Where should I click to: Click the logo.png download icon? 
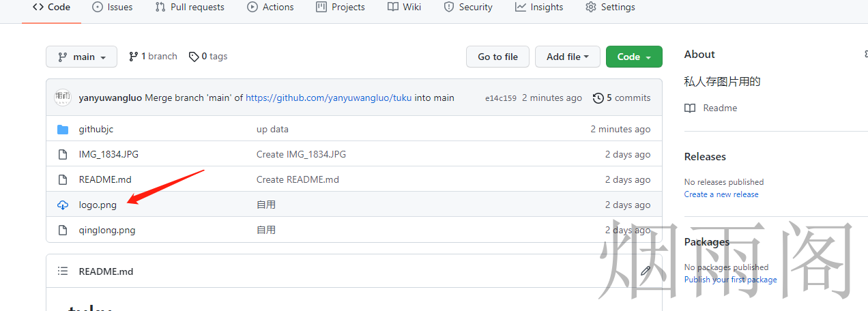point(63,205)
